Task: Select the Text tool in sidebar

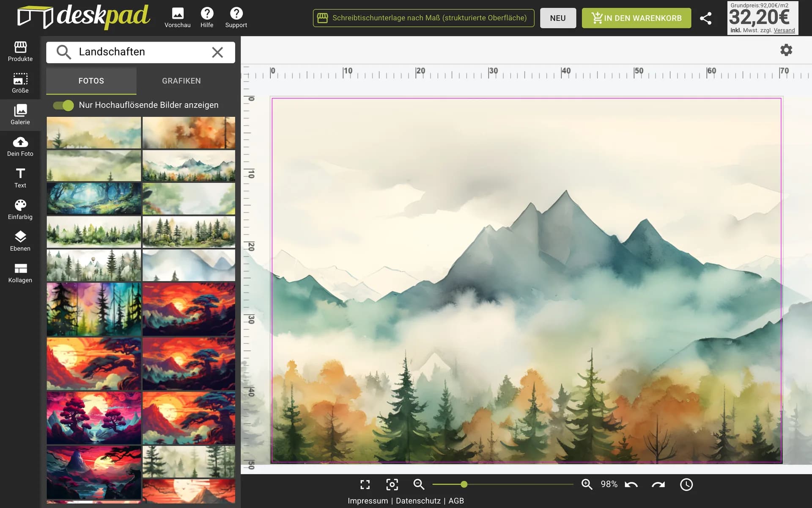Action: pos(20,178)
